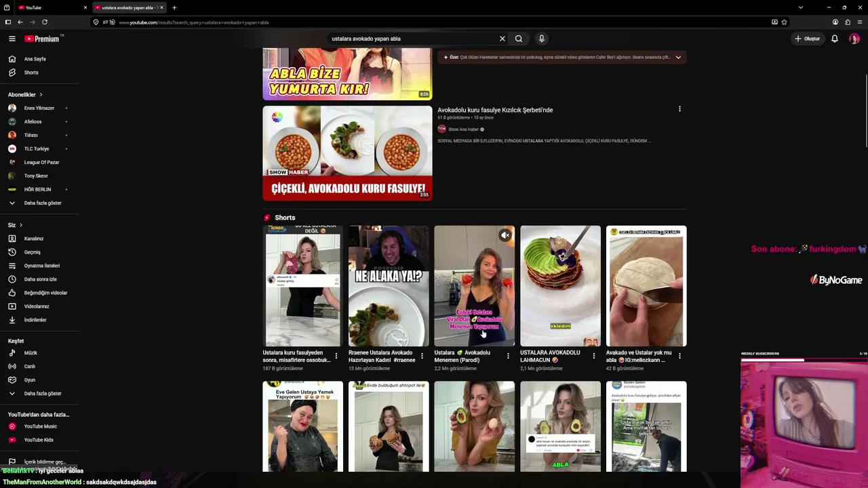Open Avokadolu kuru fasulye Kızılcık Şerbeti'nde title
868x488 pixels.
coord(495,110)
